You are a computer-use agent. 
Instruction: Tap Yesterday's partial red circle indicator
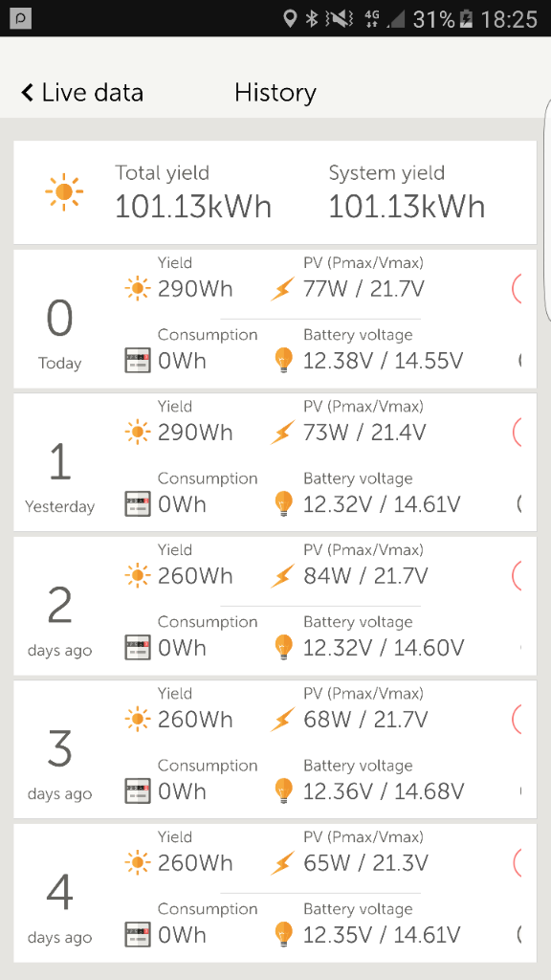coord(517,433)
